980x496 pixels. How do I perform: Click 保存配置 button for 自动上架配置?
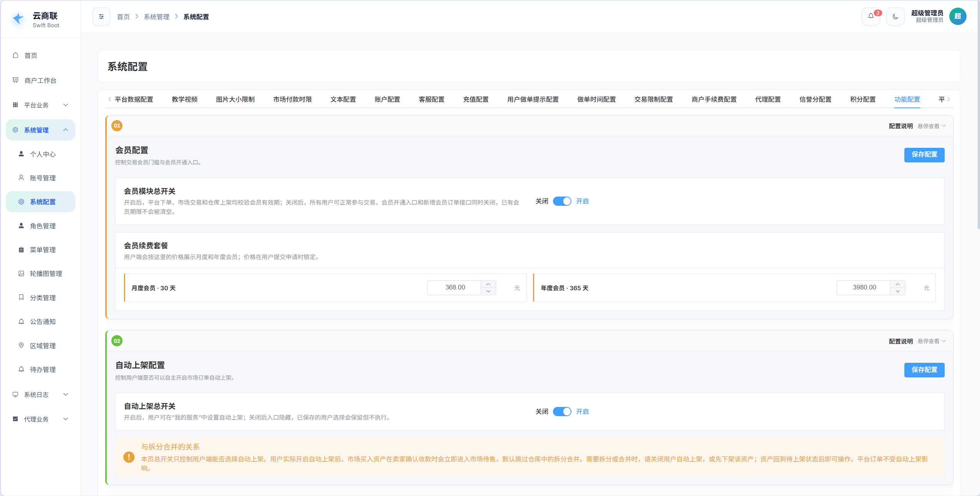coord(924,370)
